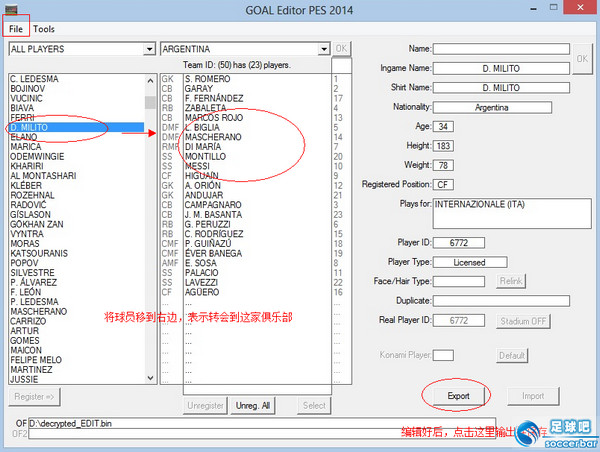Click the Stadium OFF button
The width and height of the screenshot is (600, 452).
point(523,321)
